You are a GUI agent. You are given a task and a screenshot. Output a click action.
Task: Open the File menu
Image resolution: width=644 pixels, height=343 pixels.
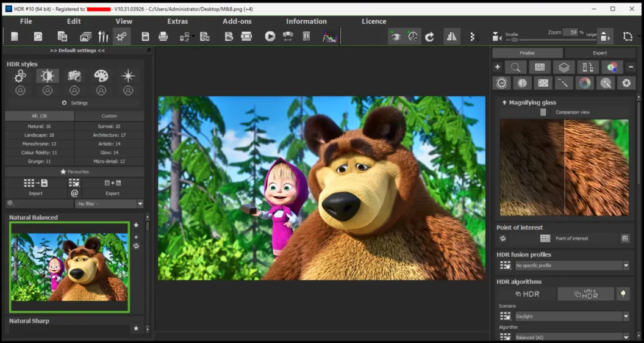tap(26, 21)
